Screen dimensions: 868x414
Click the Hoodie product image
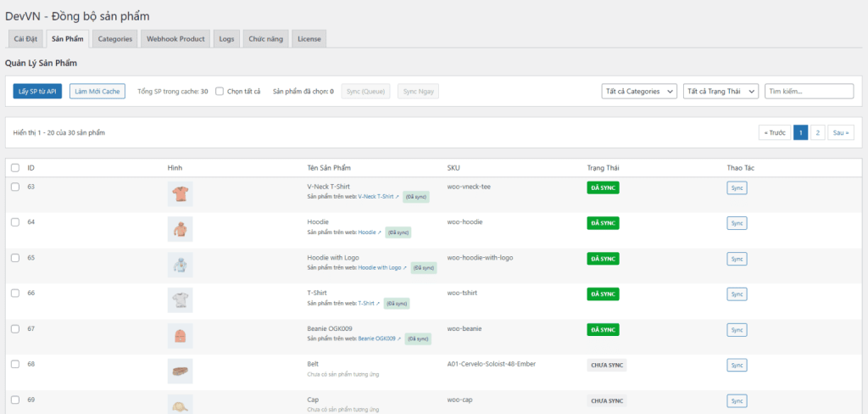pyautogui.click(x=180, y=229)
